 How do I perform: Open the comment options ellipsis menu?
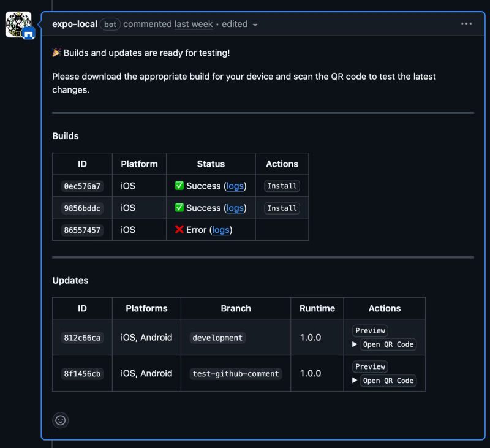(466, 24)
